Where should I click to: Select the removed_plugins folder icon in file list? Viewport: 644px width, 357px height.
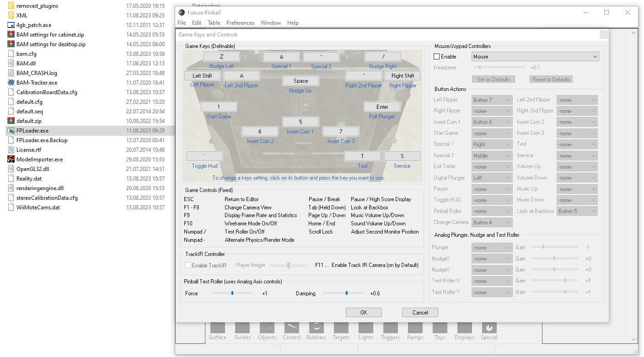tap(11, 6)
